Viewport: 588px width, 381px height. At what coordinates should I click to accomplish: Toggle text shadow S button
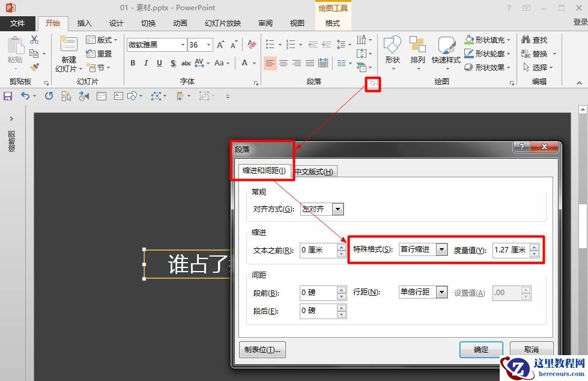(173, 63)
